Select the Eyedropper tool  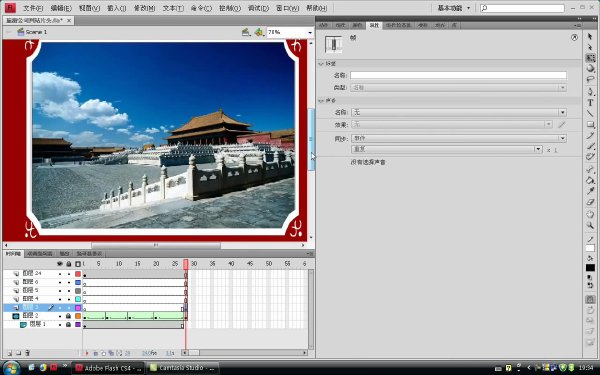tap(590, 191)
